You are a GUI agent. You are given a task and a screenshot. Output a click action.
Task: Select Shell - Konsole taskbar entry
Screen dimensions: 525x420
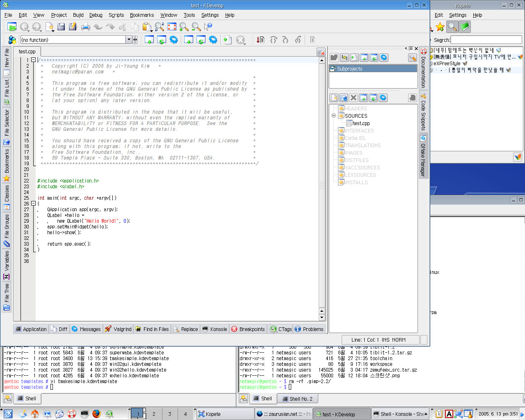[x=400, y=414]
